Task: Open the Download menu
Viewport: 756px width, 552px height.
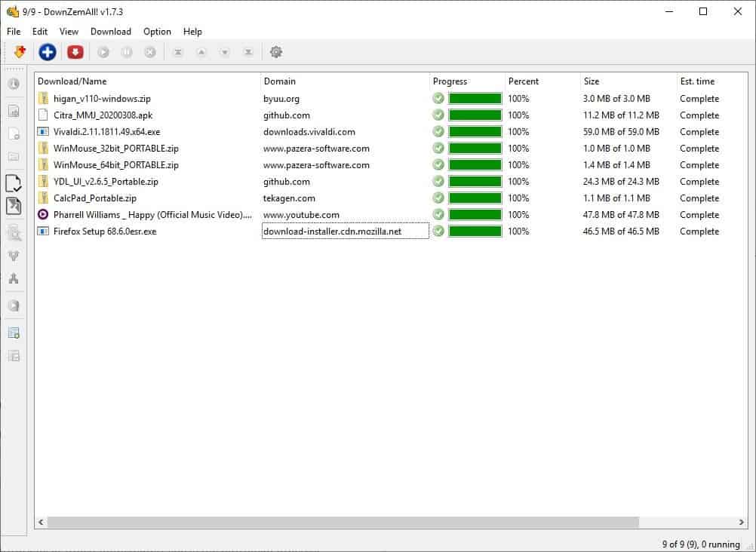Action: [x=111, y=32]
